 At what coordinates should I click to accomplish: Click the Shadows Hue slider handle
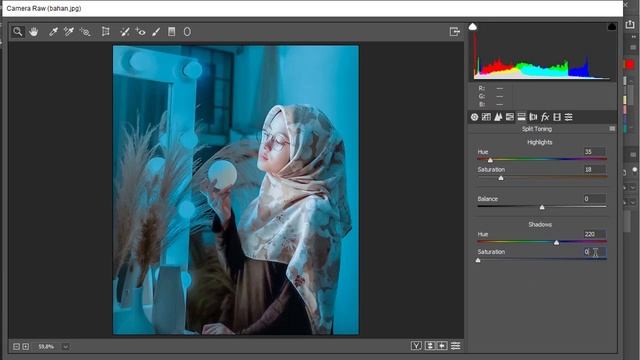(x=556, y=243)
